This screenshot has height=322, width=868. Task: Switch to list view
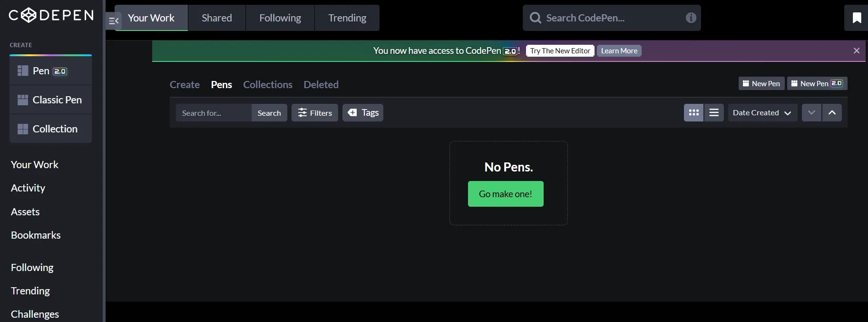[714, 113]
